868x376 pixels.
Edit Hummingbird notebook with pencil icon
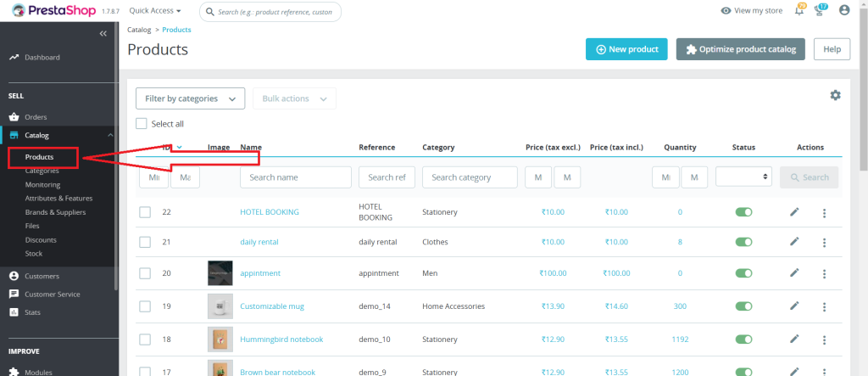(x=794, y=339)
